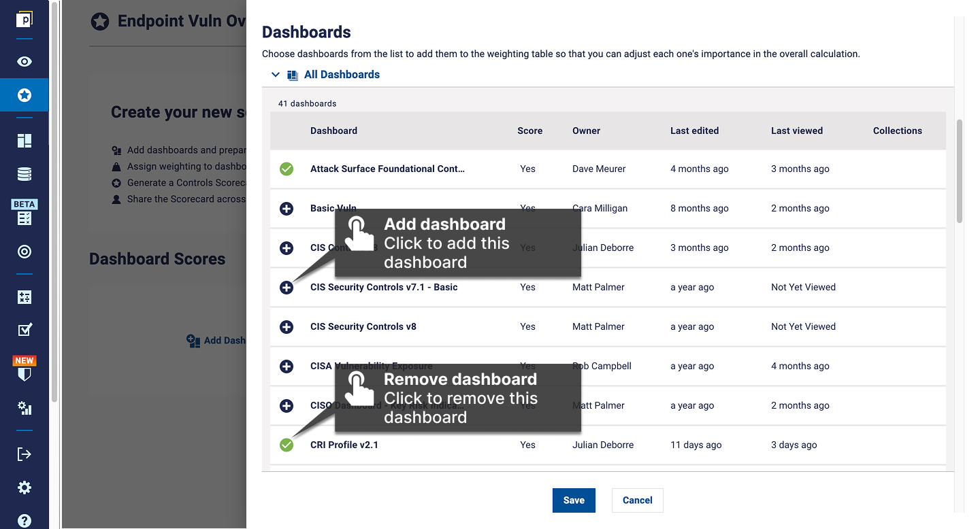Click the owner Rob Campbell cell
This screenshot has height=529, width=980.
pyautogui.click(x=602, y=366)
